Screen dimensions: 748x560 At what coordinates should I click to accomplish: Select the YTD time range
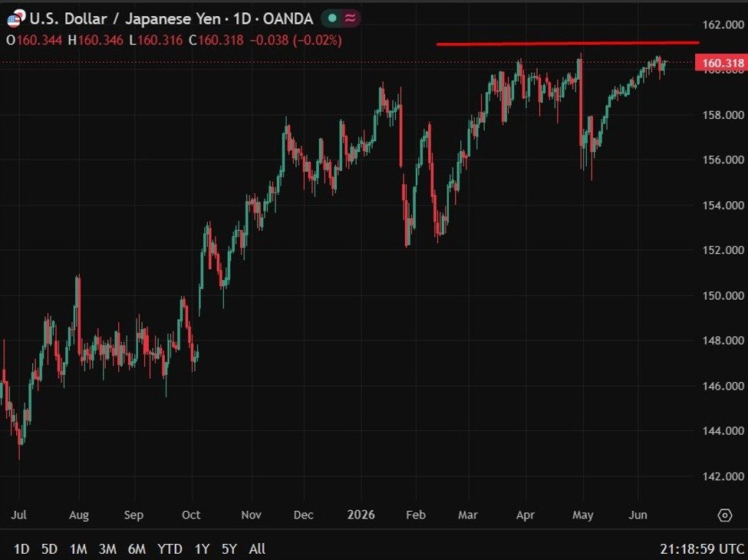click(x=170, y=549)
